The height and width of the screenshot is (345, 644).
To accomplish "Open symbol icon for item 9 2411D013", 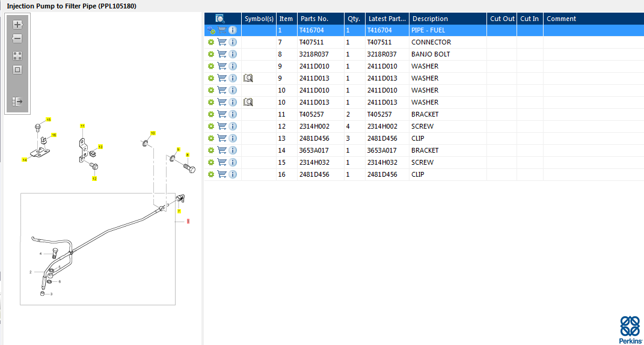I will tap(248, 78).
